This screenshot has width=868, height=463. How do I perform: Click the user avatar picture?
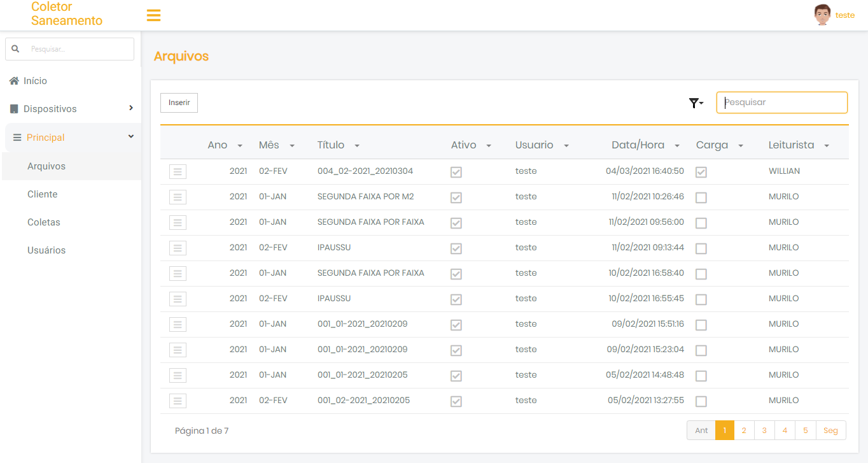coord(822,15)
